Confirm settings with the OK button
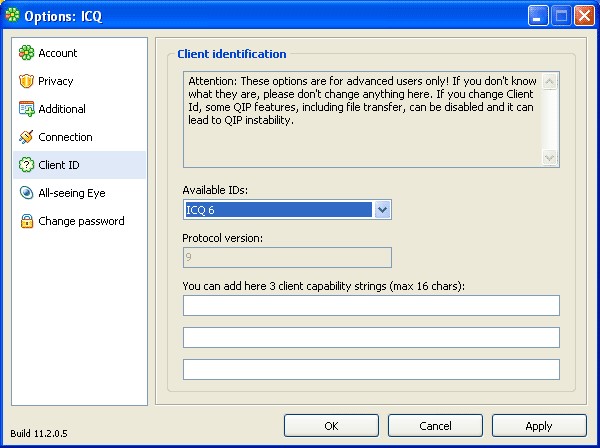Viewport: 600px width, 448px height. coord(331,426)
